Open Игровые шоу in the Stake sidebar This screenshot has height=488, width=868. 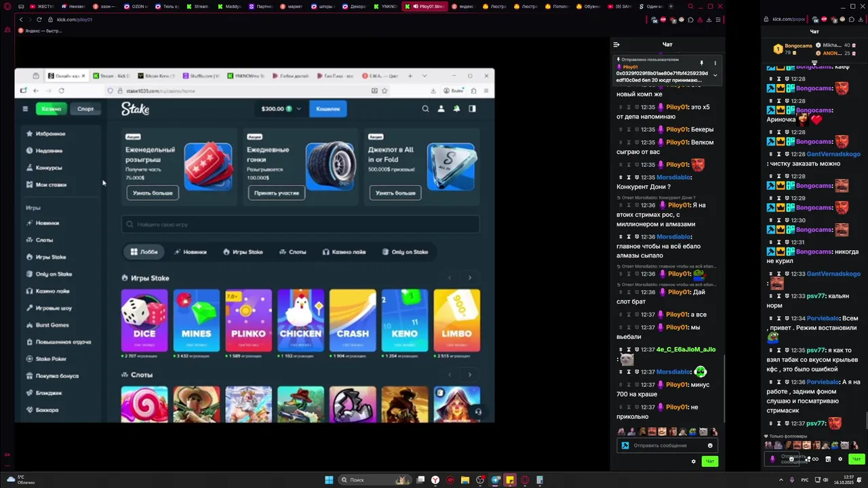[x=48, y=308]
